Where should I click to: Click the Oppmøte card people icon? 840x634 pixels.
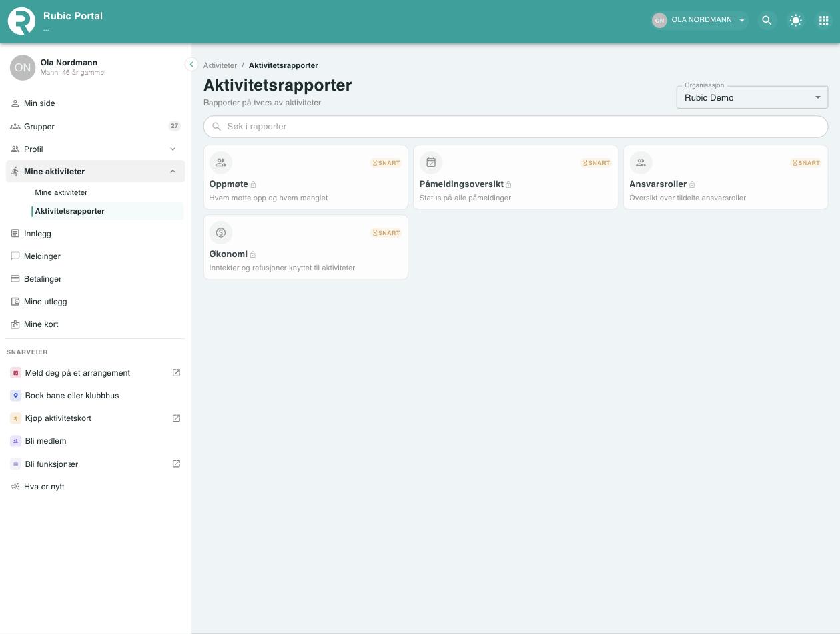coord(221,162)
